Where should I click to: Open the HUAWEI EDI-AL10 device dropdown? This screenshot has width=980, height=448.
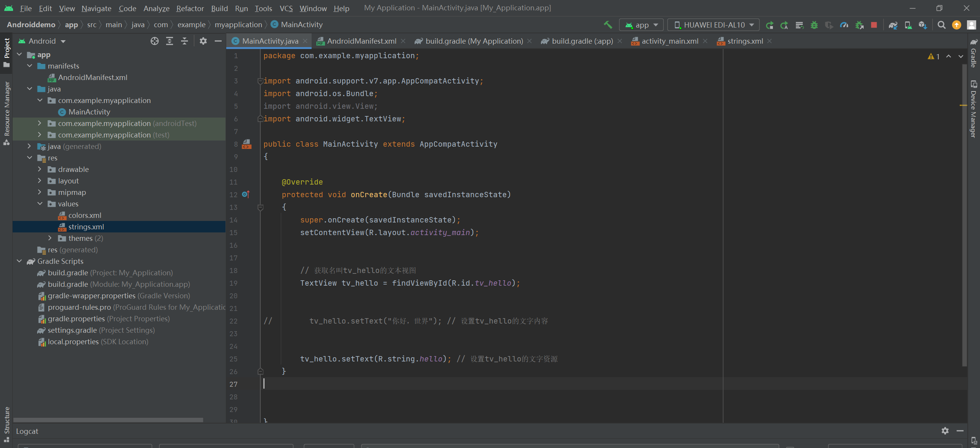[713, 25]
